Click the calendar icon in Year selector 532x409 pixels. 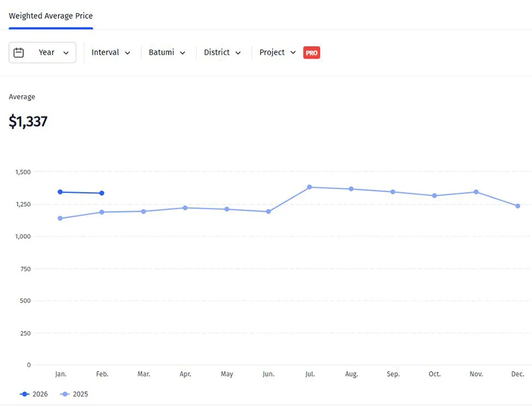tap(19, 53)
